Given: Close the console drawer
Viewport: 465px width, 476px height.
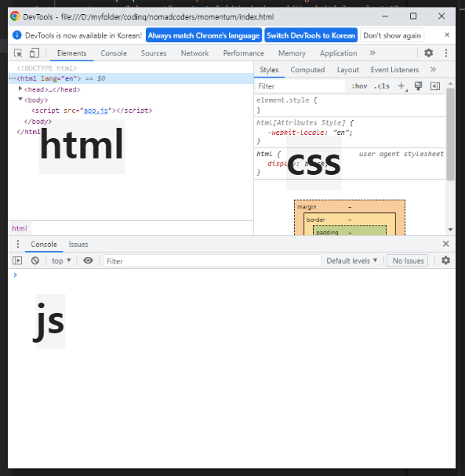Looking at the screenshot, I should (x=445, y=244).
